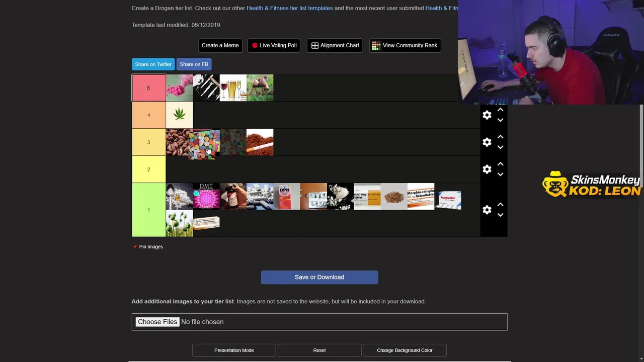
Task: Move tier 2 row down with arrow
Action: [500, 174]
